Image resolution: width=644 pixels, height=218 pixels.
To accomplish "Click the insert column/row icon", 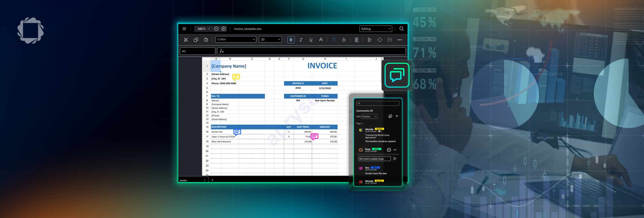I will tap(369, 40).
